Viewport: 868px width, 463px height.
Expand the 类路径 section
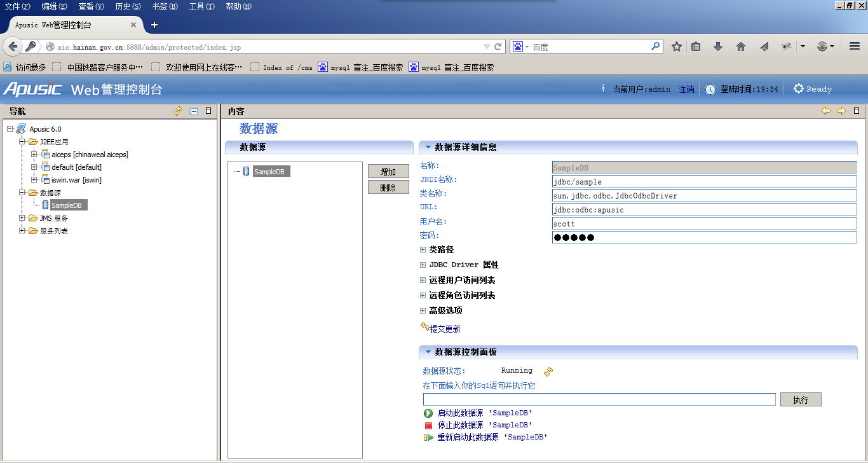pos(423,250)
